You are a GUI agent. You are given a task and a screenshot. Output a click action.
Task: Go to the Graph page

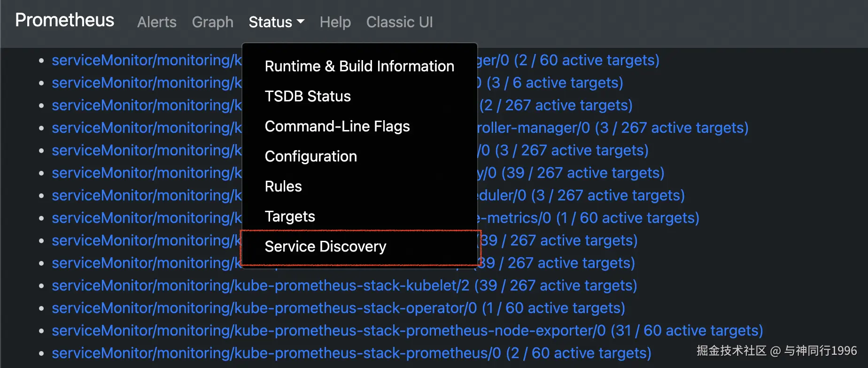point(212,22)
